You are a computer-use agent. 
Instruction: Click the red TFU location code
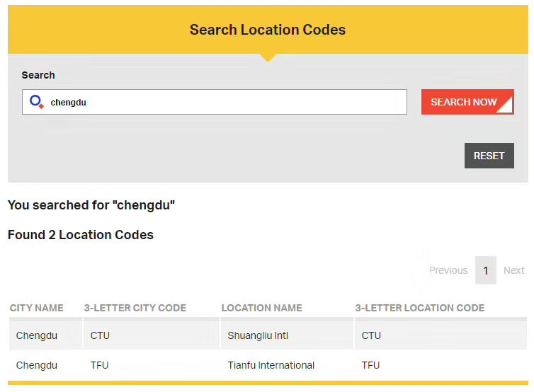pos(370,365)
